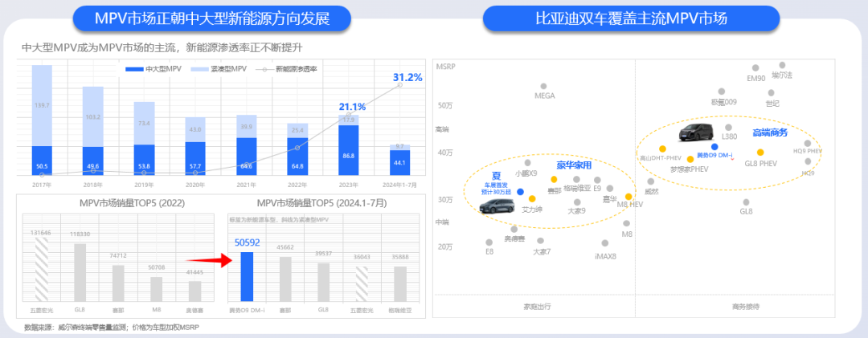Screen dimensions: 868x338
Task: Click the 31.2% penetration rate label
Action: pyautogui.click(x=407, y=77)
